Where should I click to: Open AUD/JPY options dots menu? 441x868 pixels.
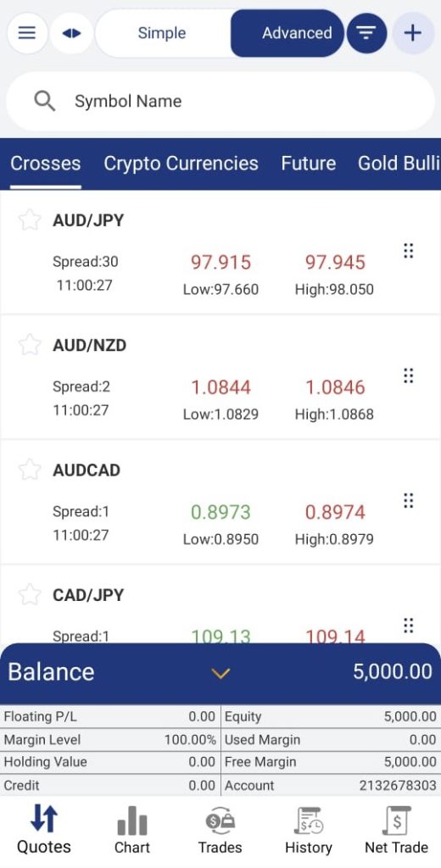point(408,251)
